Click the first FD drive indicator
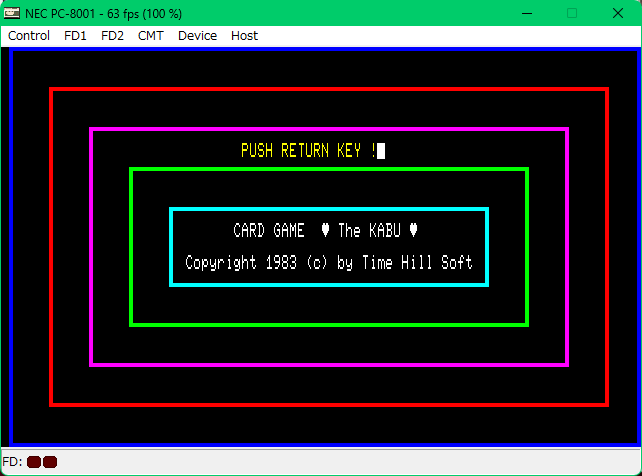Screen dimensions: 642x476 [34, 462]
